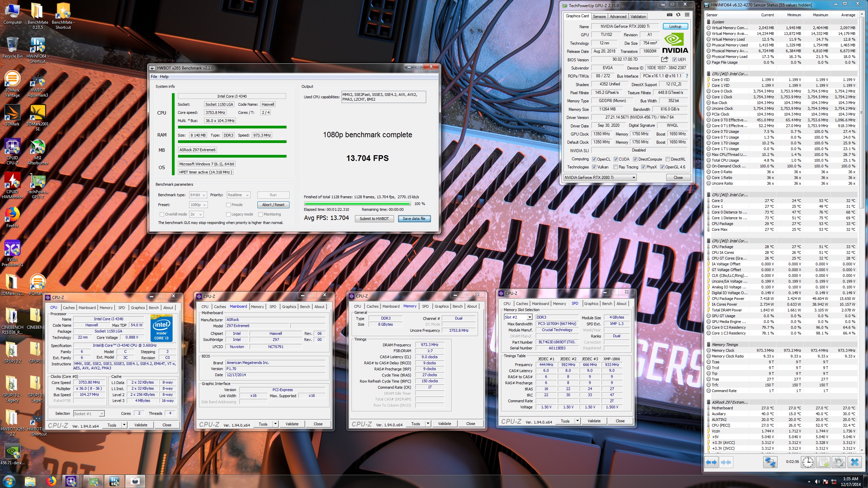The image size is (868, 488).
Task: Open the Benchmark type 64-bit dropdown
Action: (198, 195)
